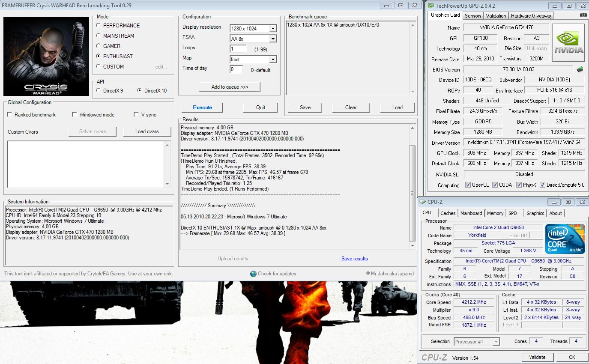Select ENTHUSIAST mode
This screenshot has height=364, width=589.
point(99,56)
